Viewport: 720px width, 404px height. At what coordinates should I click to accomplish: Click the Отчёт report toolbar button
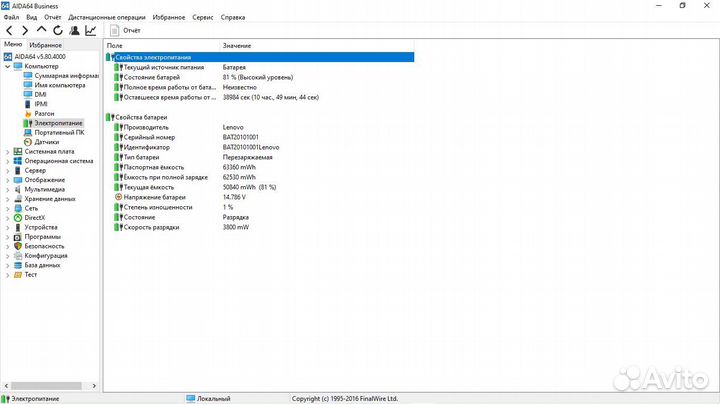pos(125,30)
